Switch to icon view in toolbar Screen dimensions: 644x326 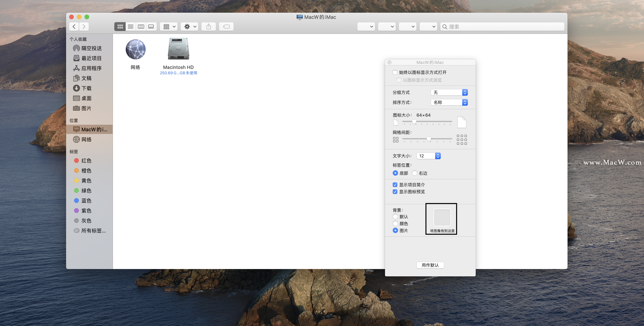point(120,27)
